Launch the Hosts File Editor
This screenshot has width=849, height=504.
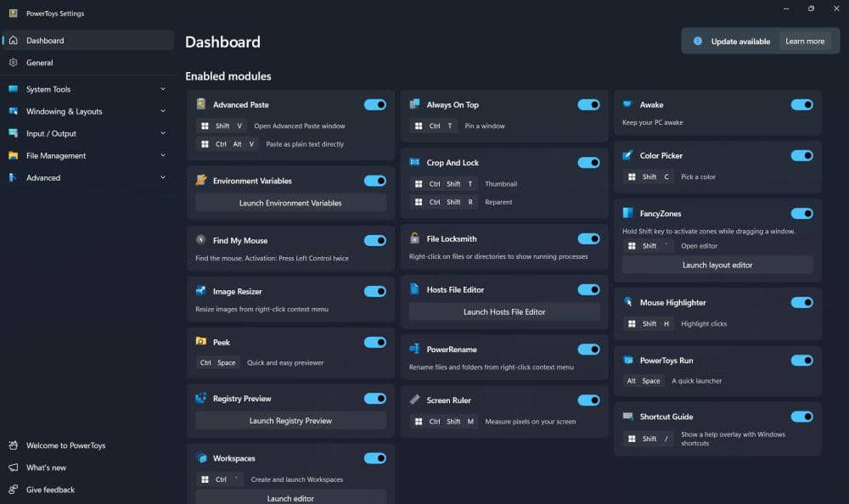click(x=504, y=311)
